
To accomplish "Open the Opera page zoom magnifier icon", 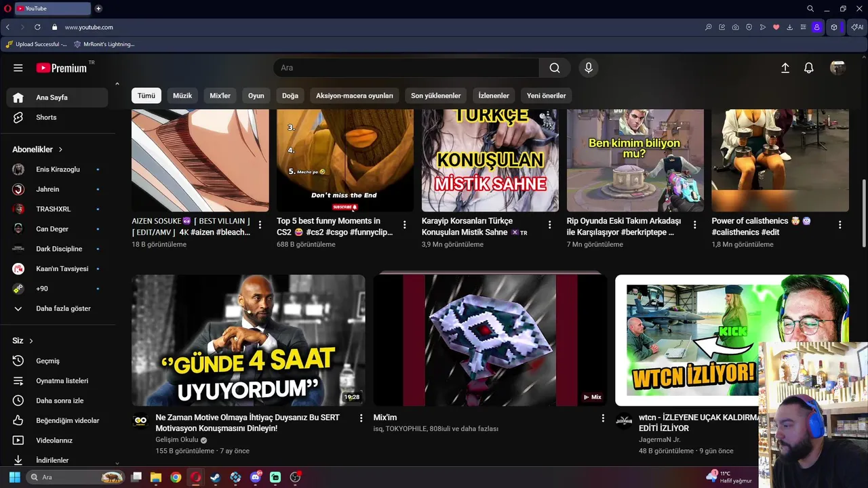I will pos(709,27).
